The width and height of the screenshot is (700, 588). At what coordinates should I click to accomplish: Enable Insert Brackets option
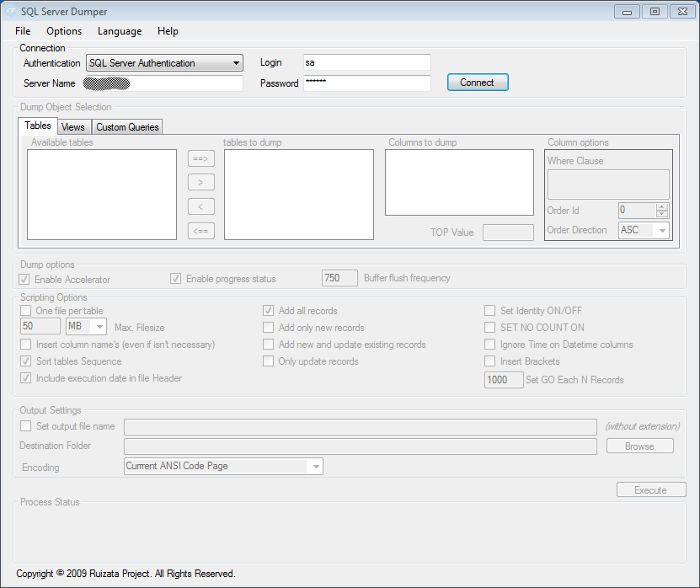pyautogui.click(x=490, y=362)
